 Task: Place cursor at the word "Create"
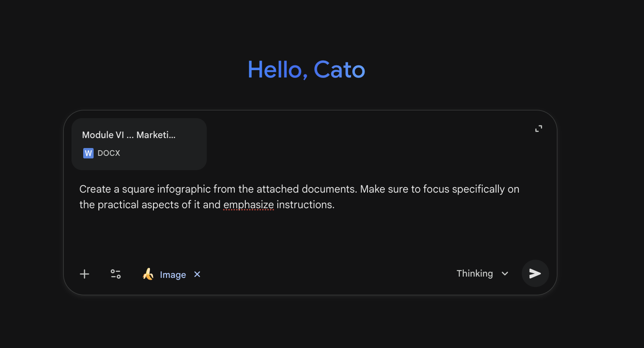[92, 189]
